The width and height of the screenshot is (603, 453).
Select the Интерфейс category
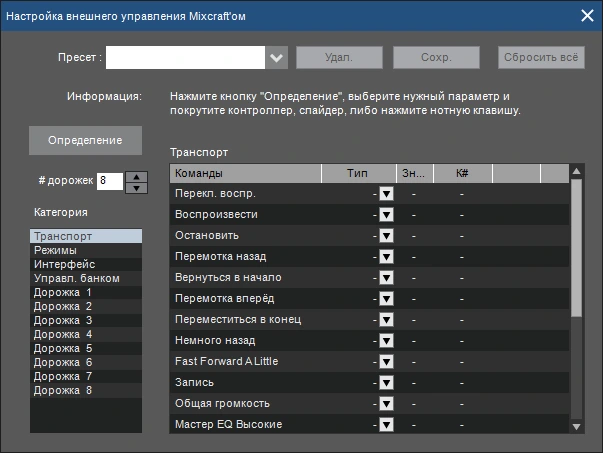86,264
